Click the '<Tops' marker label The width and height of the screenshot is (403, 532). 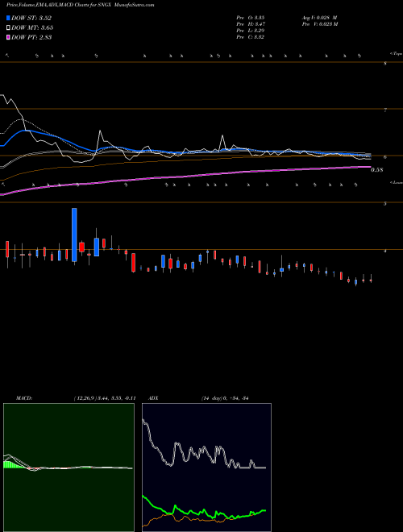pyautogui.click(x=396, y=54)
